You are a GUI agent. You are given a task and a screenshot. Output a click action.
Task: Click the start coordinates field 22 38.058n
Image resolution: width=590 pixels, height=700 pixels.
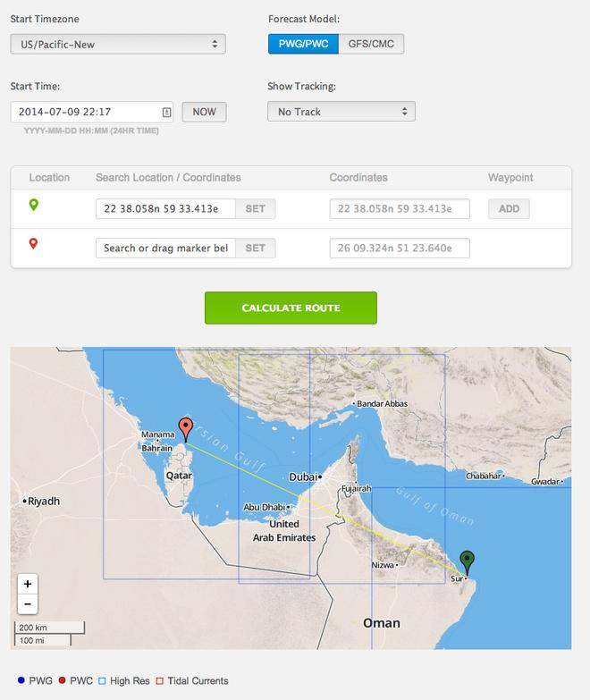tap(400, 209)
